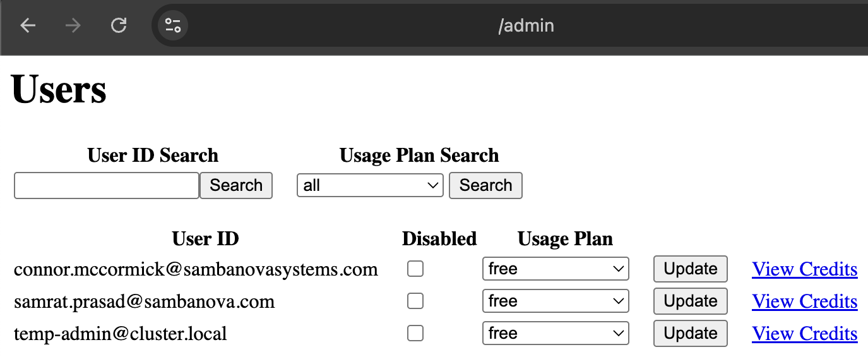Open usage plan dropdown for samrat.prasad

pos(556,301)
